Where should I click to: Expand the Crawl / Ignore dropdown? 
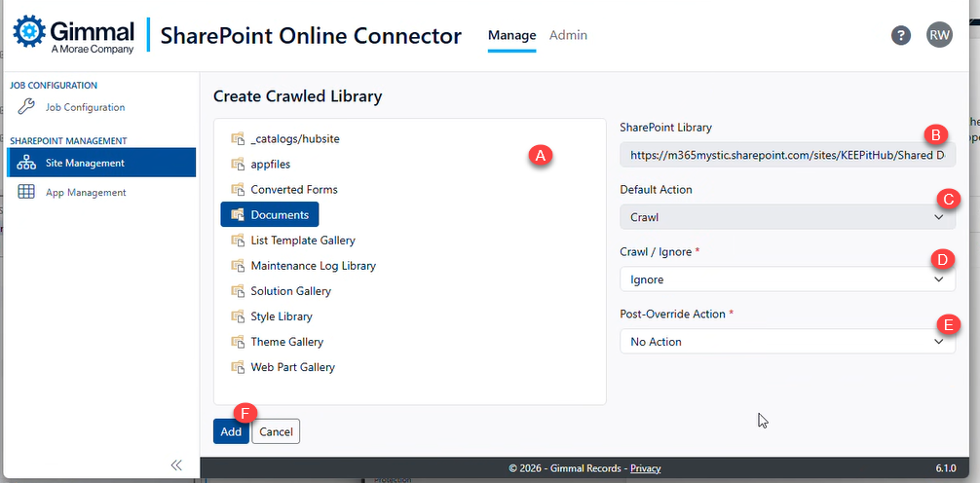[x=787, y=279]
